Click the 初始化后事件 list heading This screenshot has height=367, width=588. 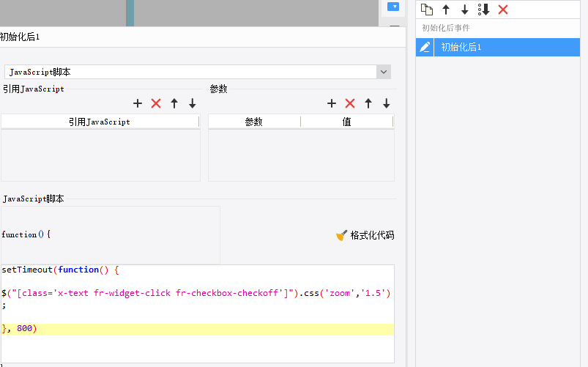tap(446, 28)
